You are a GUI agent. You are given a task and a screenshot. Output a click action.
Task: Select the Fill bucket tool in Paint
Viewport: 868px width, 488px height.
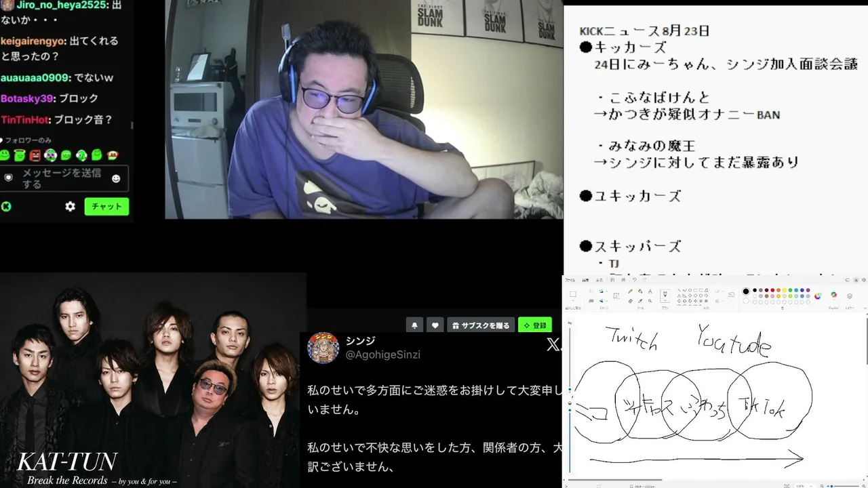(x=640, y=291)
